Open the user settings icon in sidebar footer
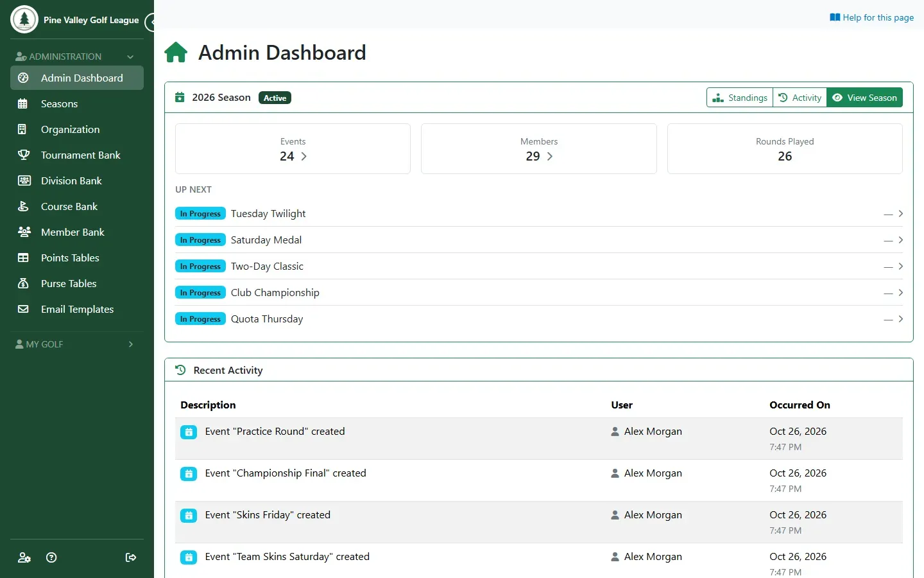This screenshot has width=924, height=578. click(24, 557)
